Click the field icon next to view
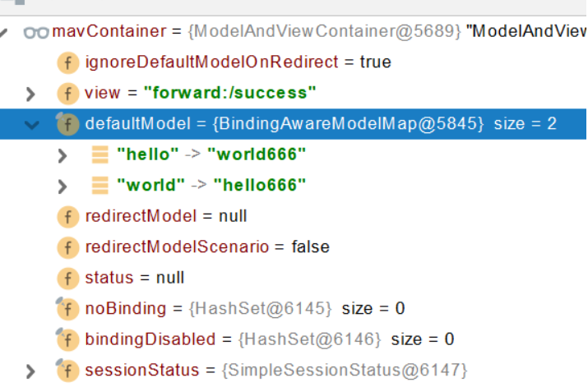The width and height of the screenshot is (588, 387). pos(68,94)
